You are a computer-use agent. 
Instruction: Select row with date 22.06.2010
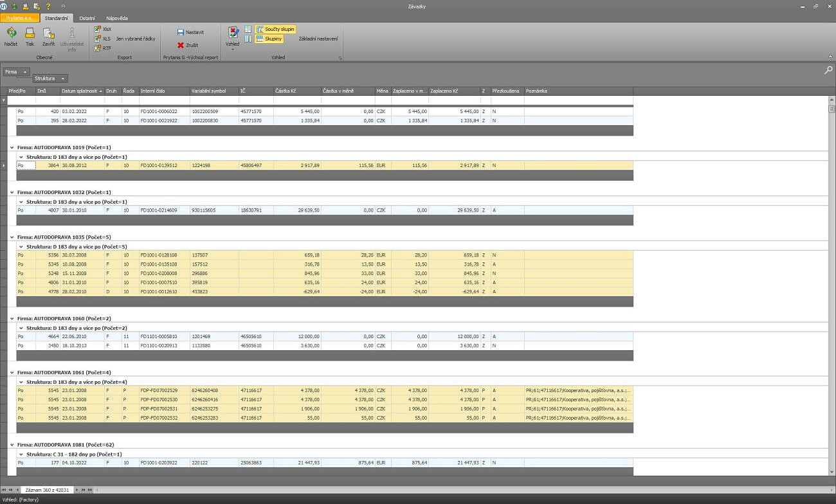(x=325, y=336)
